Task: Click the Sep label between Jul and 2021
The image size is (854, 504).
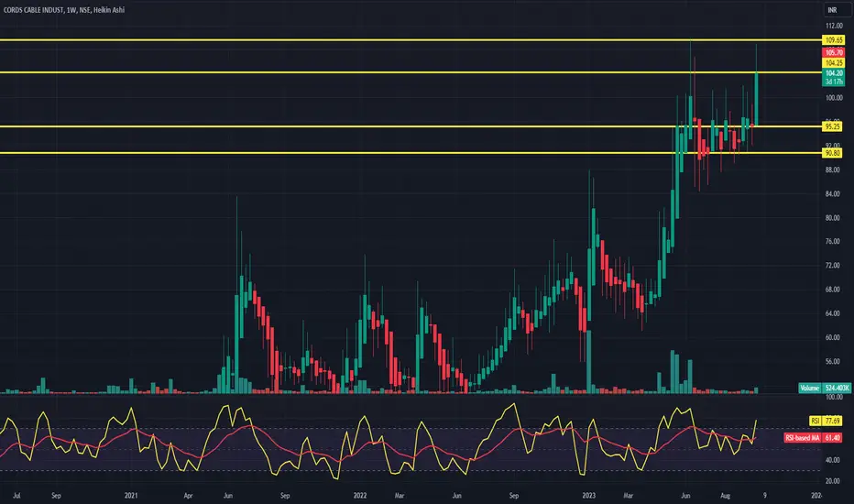Action: tap(56, 495)
